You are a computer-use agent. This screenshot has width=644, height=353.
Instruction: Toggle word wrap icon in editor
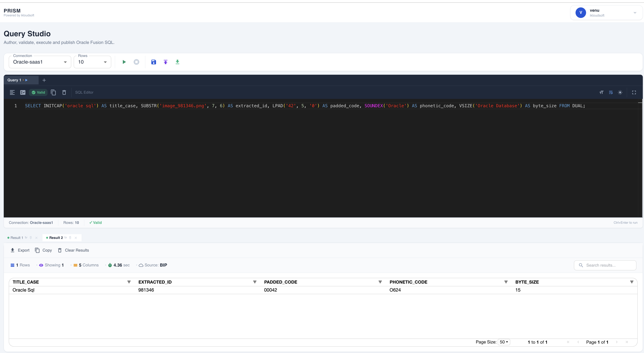pyautogui.click(x=611, y=92)
